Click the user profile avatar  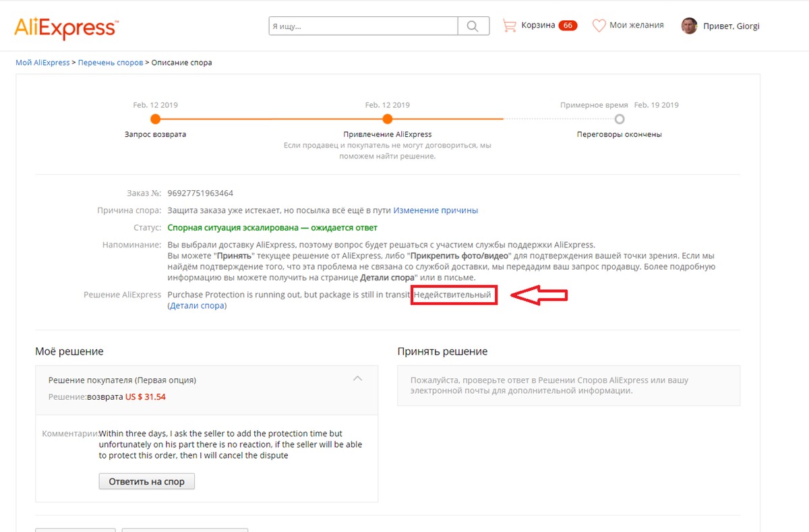pyautogui.click(x=689, y=26)
